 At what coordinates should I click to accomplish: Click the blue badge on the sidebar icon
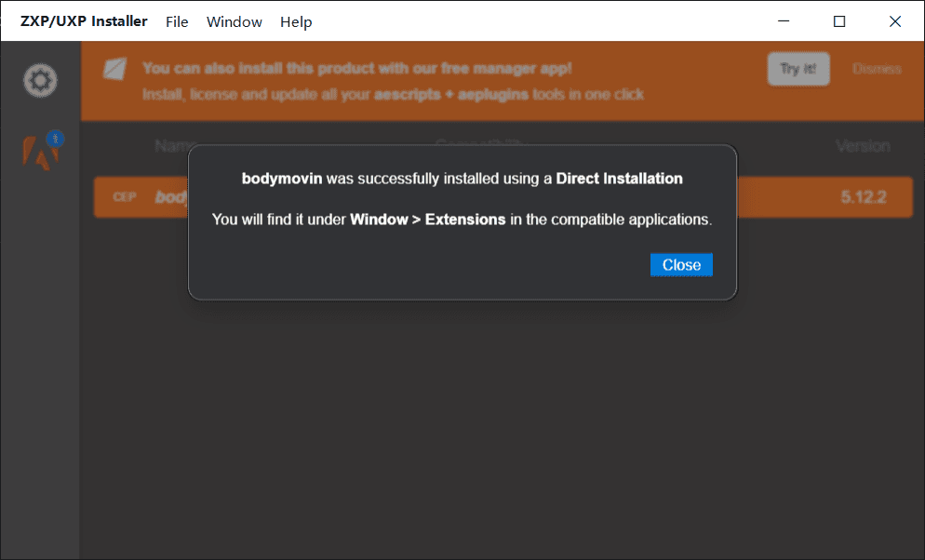(x=54, y=138)
